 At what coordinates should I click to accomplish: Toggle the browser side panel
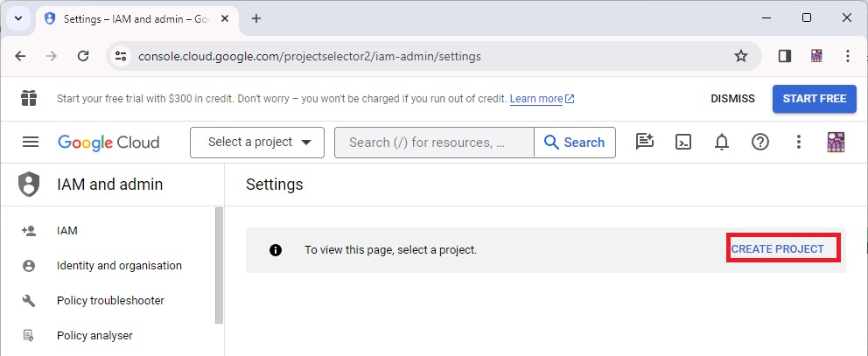click(x=784, y=56)
